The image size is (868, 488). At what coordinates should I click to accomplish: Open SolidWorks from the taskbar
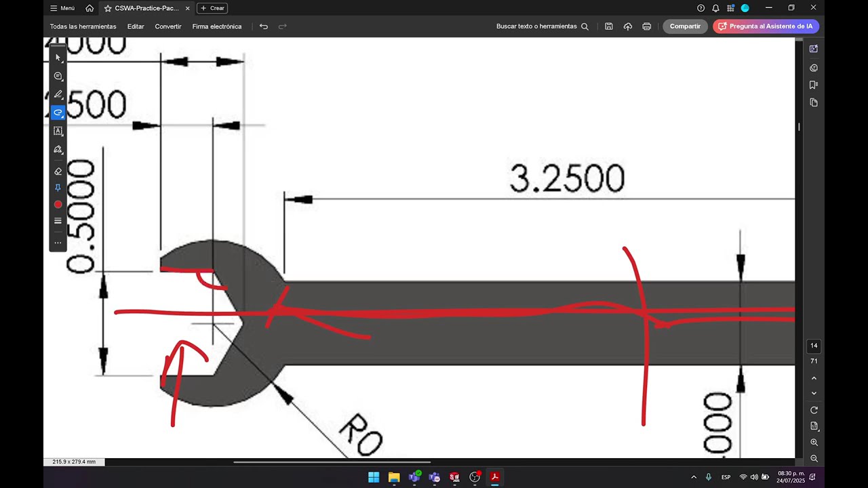454,477
